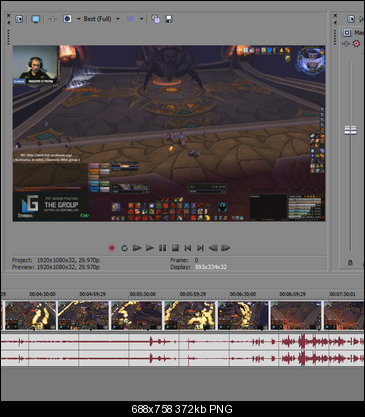Select video thumbnail below 00:06:59:29

(296, 315)
